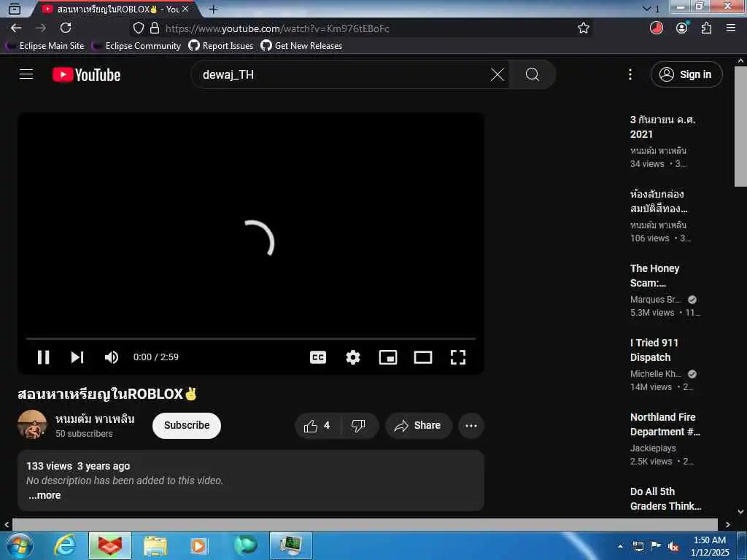Viewport: 747px width, 560px height.
Task: Open suggested video ห้องลับกล่อง สมบัติสีทอง
Action: (659, 201)
